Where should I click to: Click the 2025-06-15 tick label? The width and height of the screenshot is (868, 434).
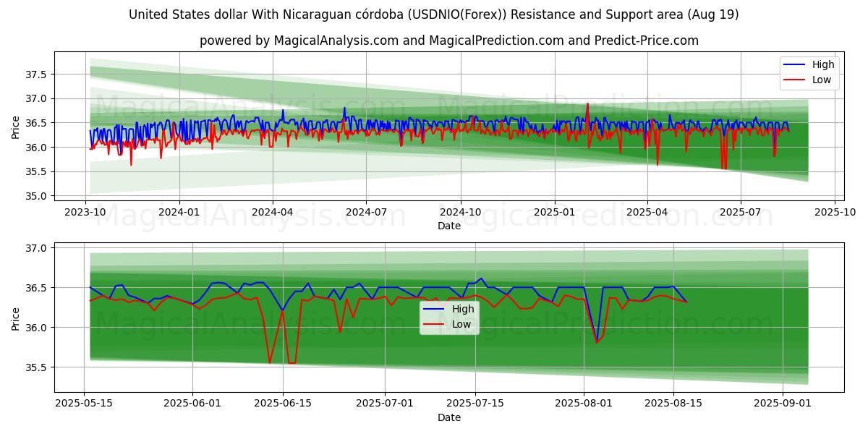[x=282, y=404]
